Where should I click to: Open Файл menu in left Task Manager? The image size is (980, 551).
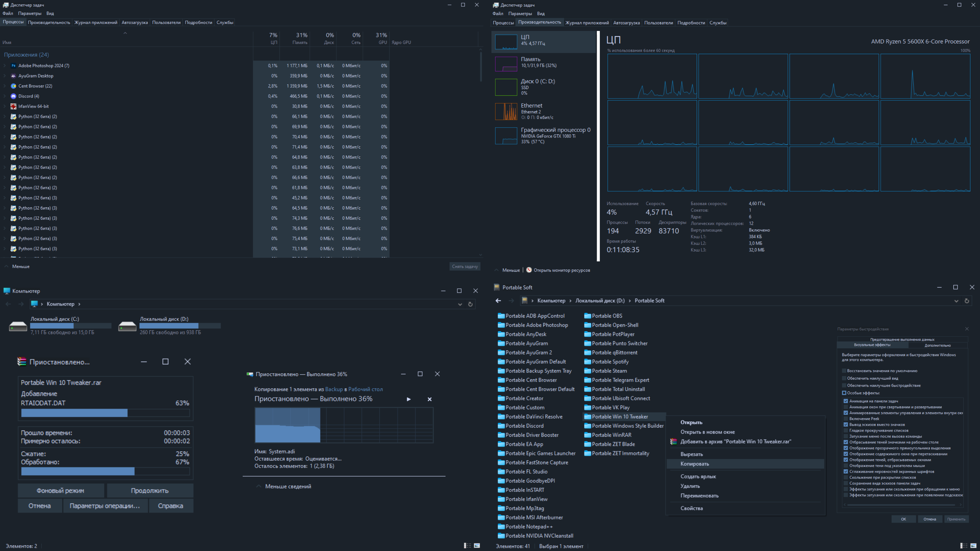click(8, 13)
